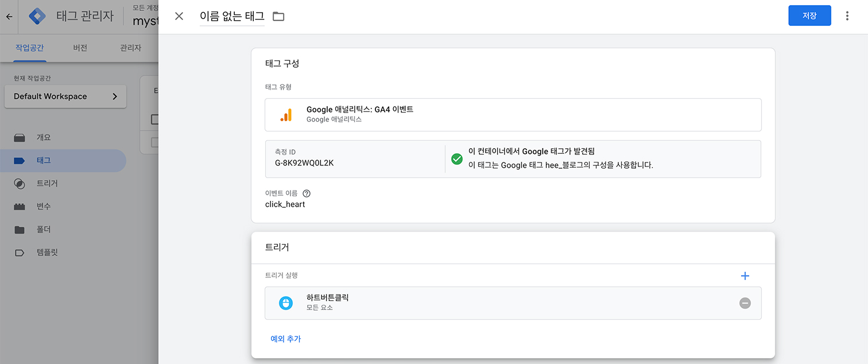Click the 이름 없는 태그 name field
Viewport: 868px width, 364px height.
[x=232, y=17]
